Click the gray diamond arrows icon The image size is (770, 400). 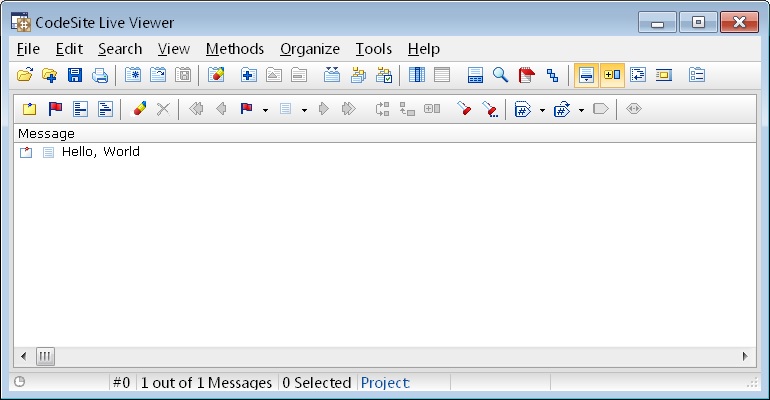pyautogui.click(x=634, y=108)
